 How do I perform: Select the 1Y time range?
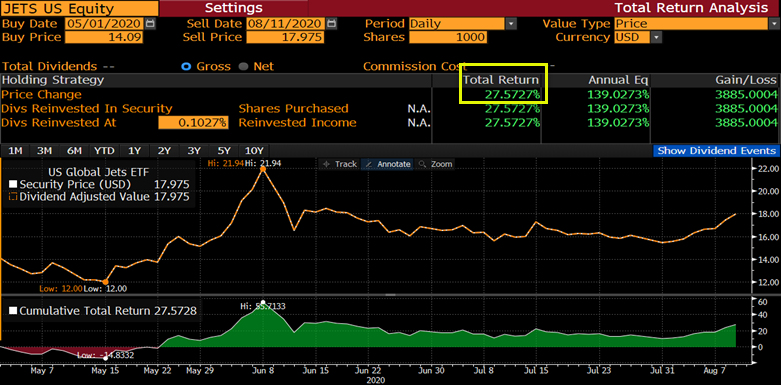pyautogui.click(x=134, y=151)
